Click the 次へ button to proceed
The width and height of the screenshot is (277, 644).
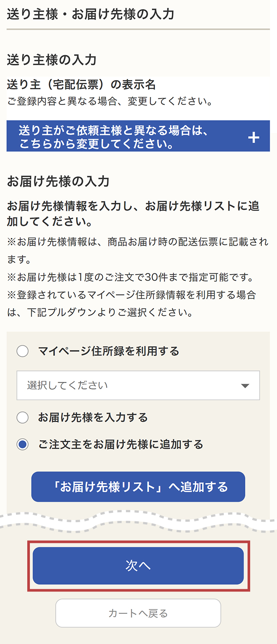[138, 566]
